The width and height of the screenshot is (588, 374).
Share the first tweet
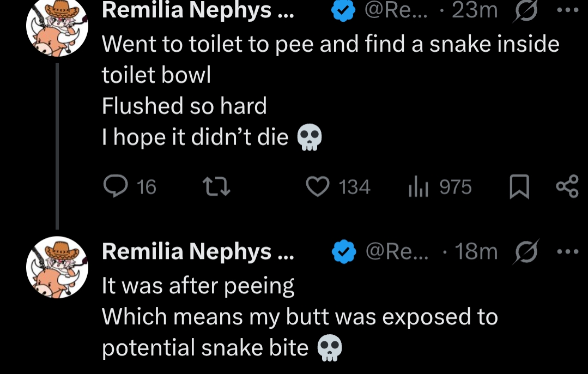tap(566, 187)
